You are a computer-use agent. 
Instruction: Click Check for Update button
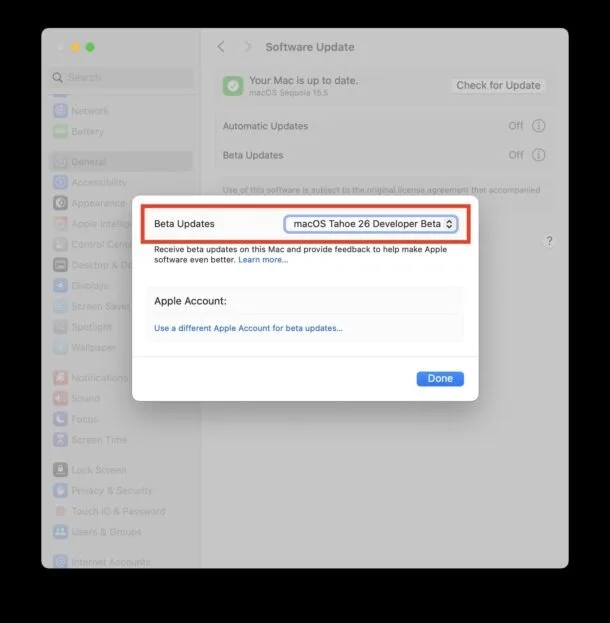pos(498,85)
